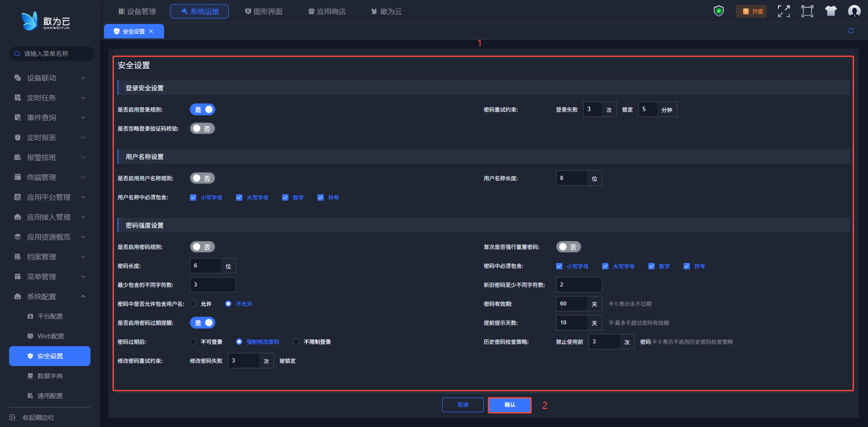Click the frame screen icon beside fullscreen

tap(807, 11)
